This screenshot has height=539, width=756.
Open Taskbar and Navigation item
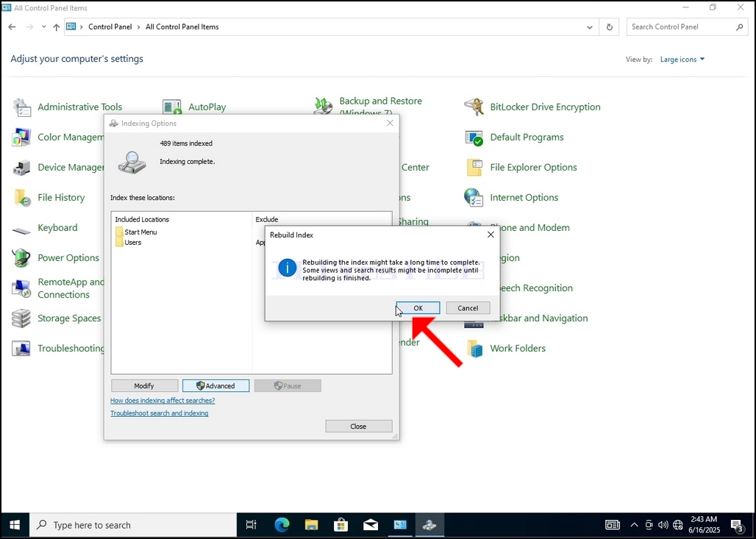[x=538, y=318]
